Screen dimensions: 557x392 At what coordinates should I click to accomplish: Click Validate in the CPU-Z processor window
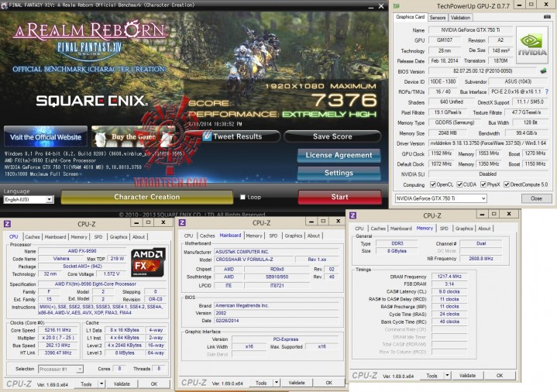tap(122, 383)
